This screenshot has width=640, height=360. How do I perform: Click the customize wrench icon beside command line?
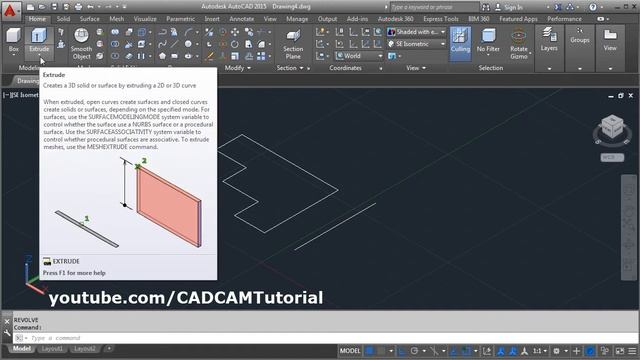[x=7, y=333]
